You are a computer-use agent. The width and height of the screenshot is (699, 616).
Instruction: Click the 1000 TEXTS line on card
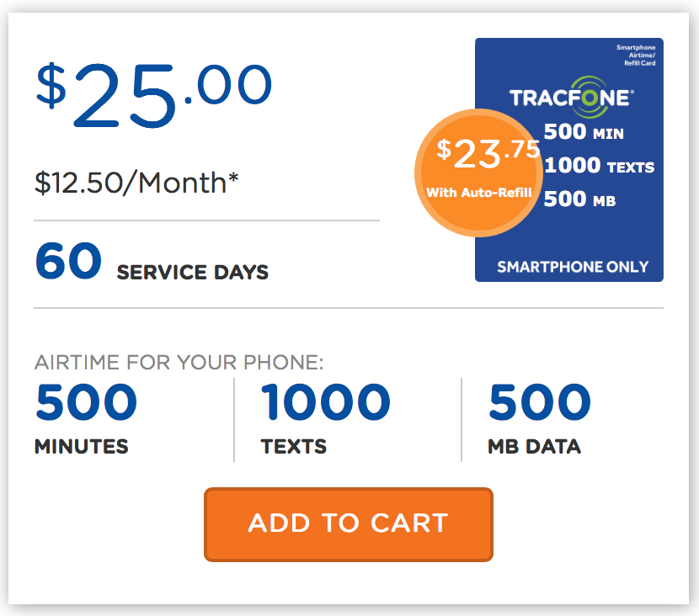click(599, 165)
